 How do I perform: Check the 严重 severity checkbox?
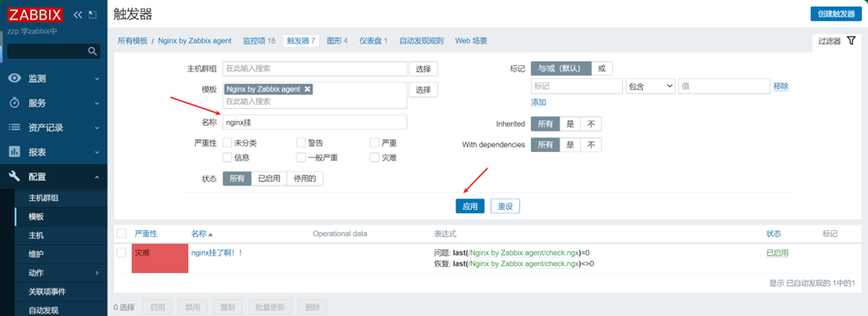coord(374,143)
